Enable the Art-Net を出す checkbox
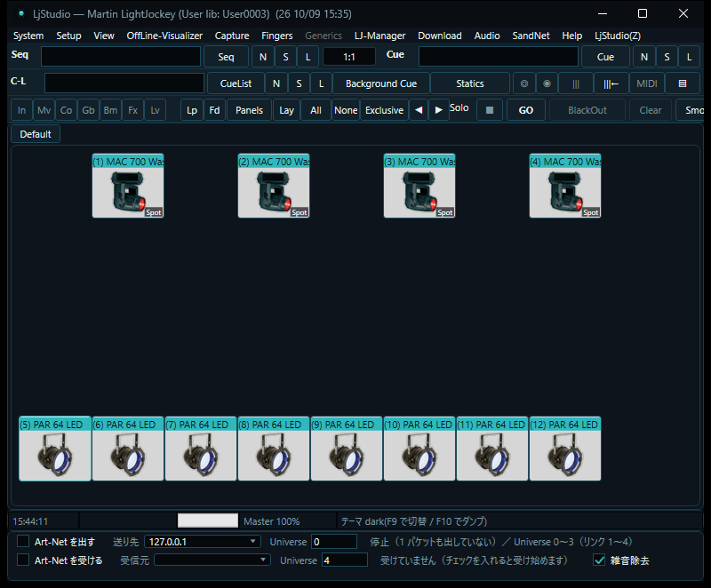 pos(23,541)
